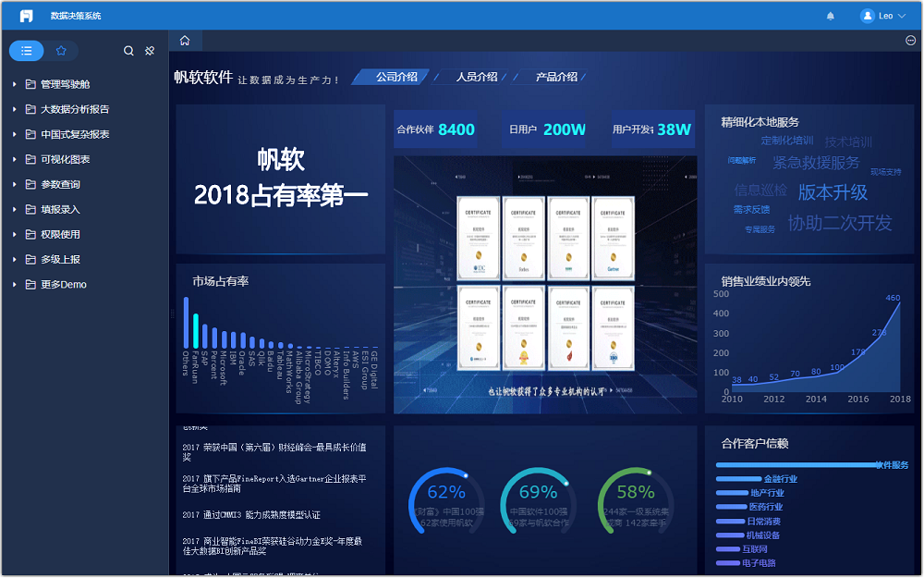This screenshot has height=578, width=924.
Task: Click the 2017 通过CMMI3 award entry
Action: click(x=251, y=515)
